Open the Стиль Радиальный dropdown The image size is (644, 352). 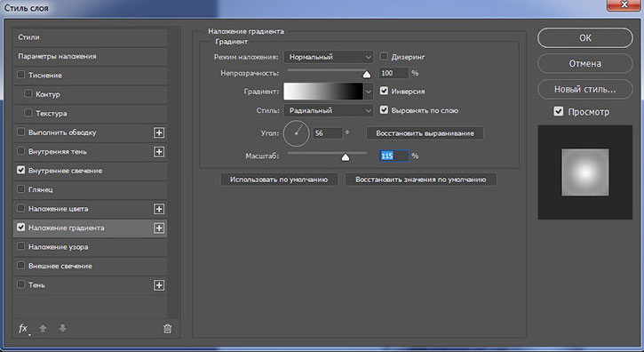[329, 110]
